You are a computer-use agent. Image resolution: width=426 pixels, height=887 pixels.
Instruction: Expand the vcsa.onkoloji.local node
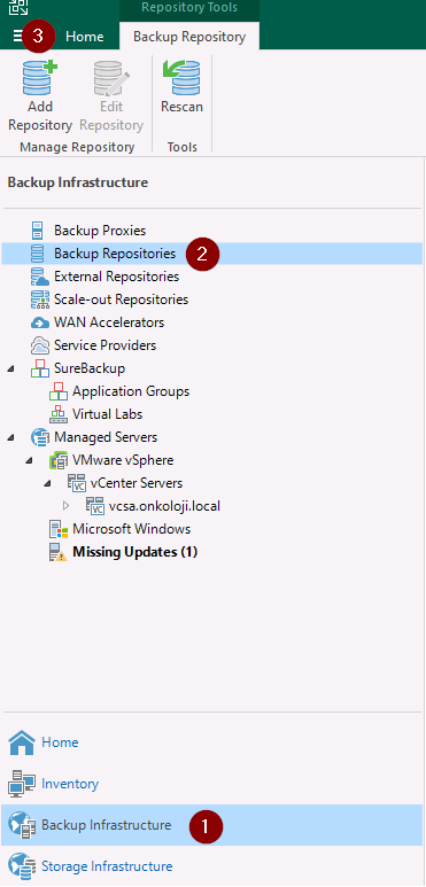click(66, 506)
